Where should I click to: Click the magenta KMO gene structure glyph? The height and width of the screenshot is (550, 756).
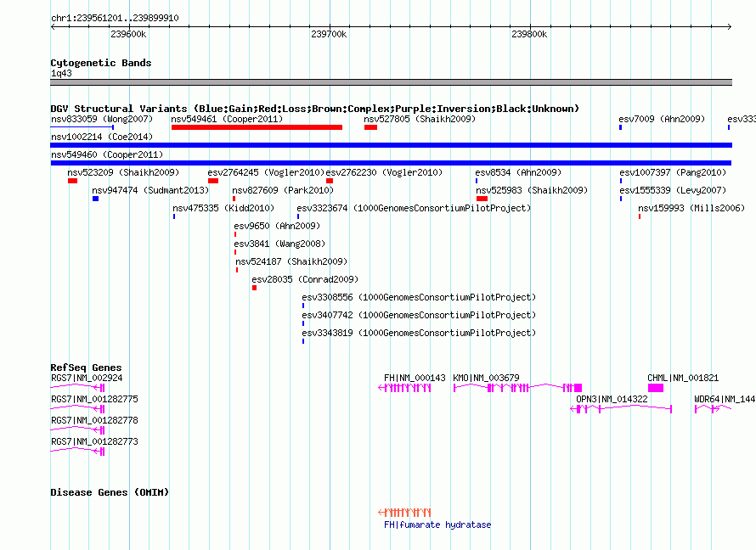coord(517,388)
